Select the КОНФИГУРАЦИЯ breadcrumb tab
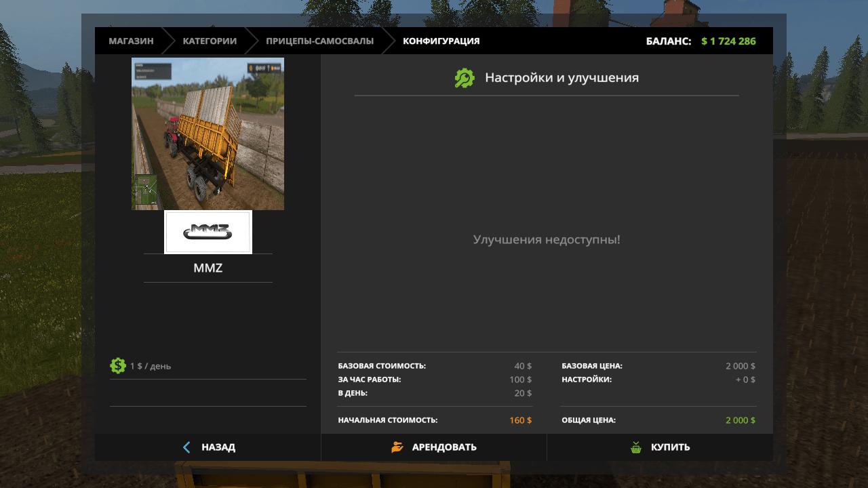This screenshot has width=868, height=488. click(441, 41)
